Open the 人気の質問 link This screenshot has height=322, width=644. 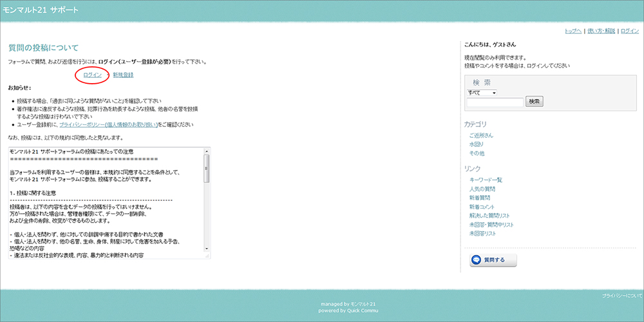coord(482,189)
